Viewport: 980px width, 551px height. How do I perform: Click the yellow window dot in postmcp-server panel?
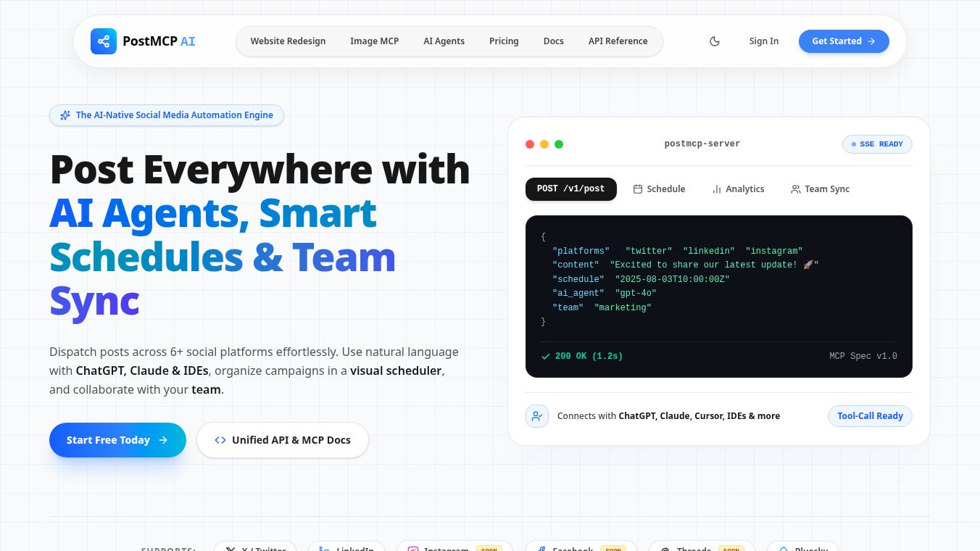pos(544,144)
